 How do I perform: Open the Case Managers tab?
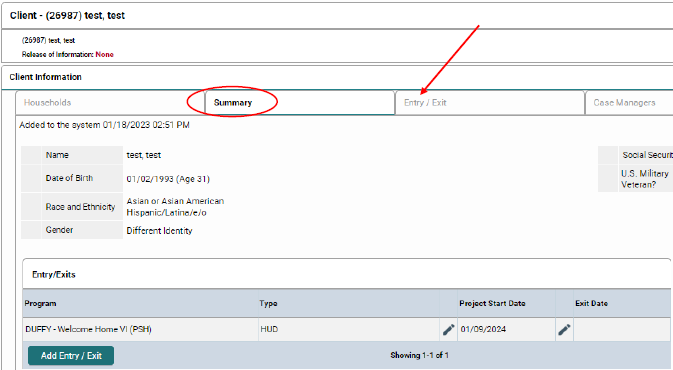pos(629,103)
